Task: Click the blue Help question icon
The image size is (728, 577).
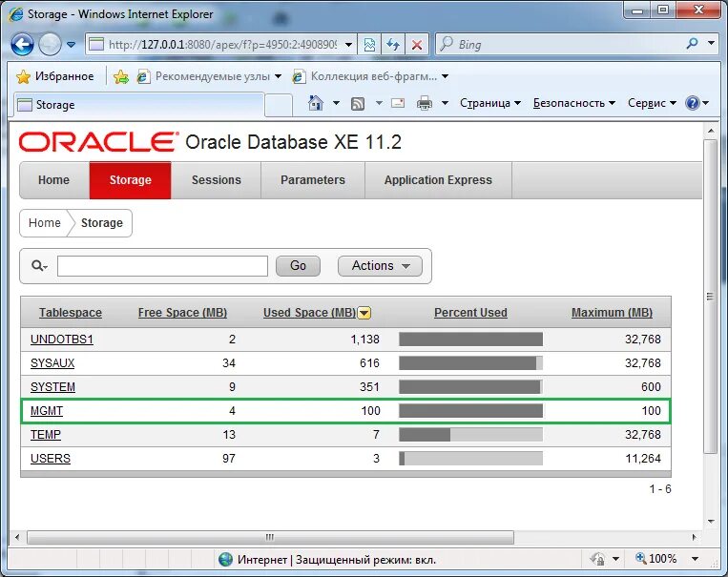Action: pyautogui.click(x=693, y=103)
